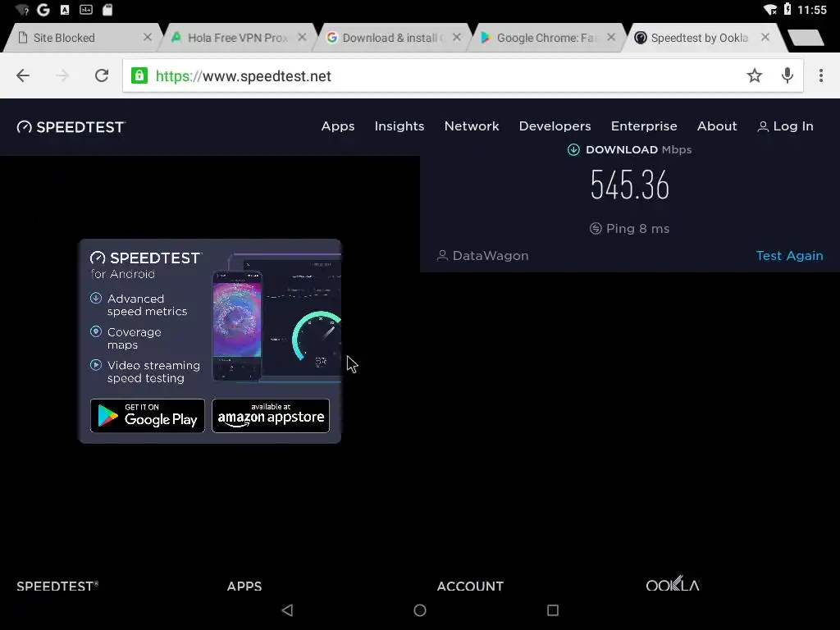Reload the speedtest page
The height and width of the screenshot is (630, 840).
point(102,75)
